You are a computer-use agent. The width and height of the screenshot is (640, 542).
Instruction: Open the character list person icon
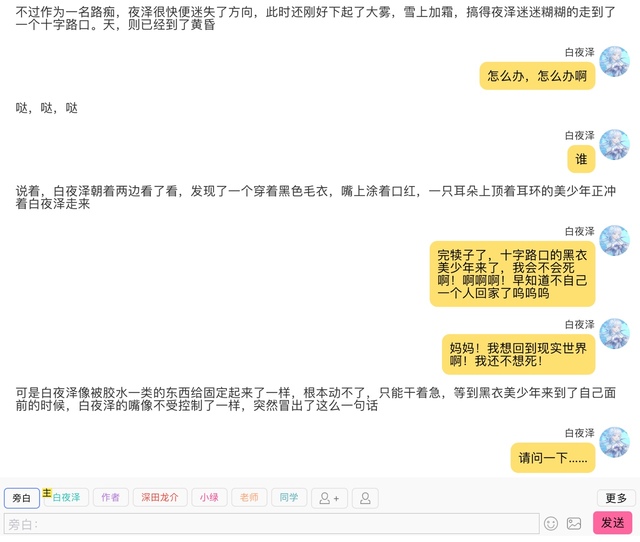point(365,498)
